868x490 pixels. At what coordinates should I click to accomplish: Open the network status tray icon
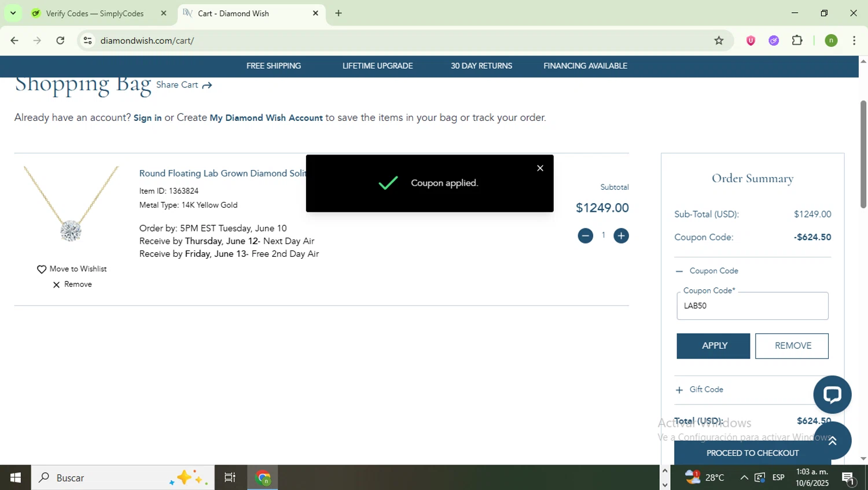760,477
